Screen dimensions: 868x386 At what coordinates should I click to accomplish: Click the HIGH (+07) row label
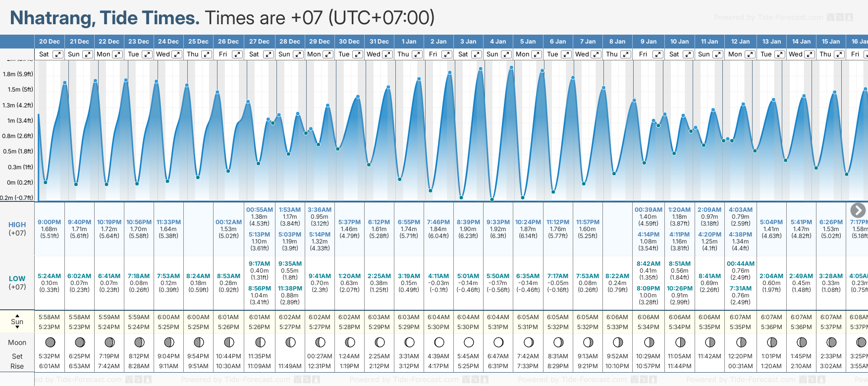pos(17,229)
